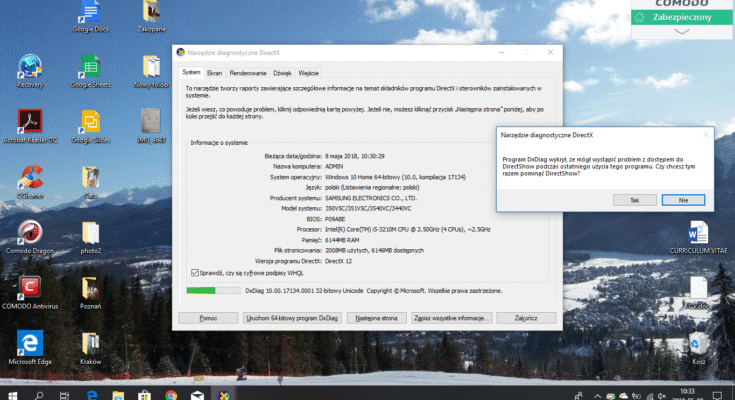Viewport: 735px width, 400px height.
Task: Click the green DxDiag progress bar
Action: (213, 291)
